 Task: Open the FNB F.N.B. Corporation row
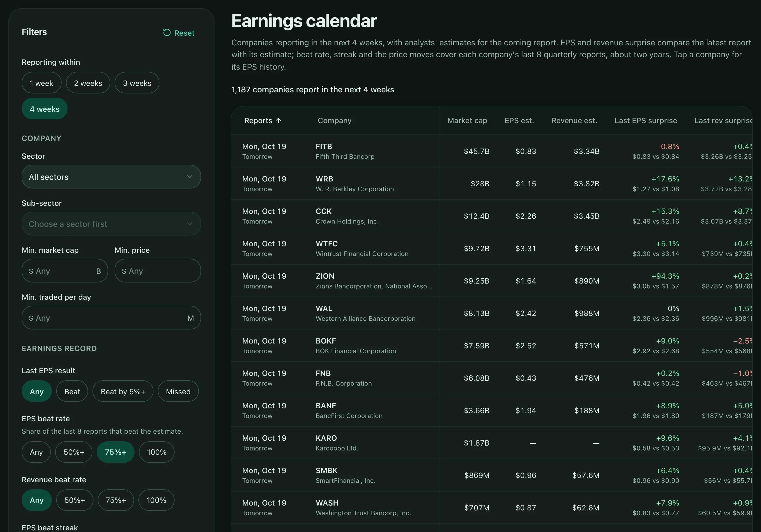[x=492, y=378]
